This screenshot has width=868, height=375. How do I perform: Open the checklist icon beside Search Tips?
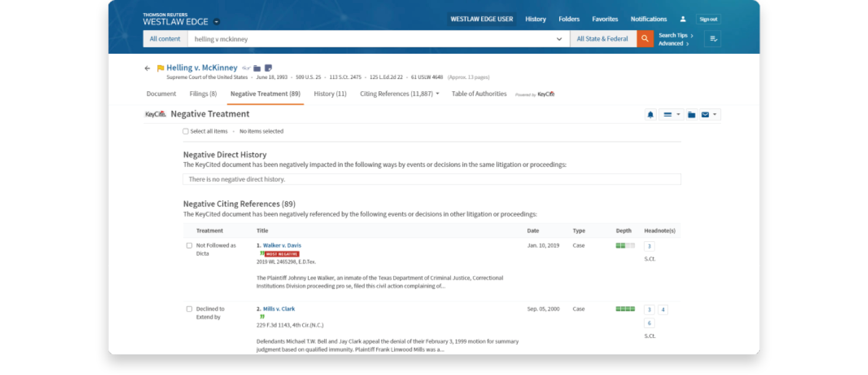pyautogui.click(x=712, y=39)
